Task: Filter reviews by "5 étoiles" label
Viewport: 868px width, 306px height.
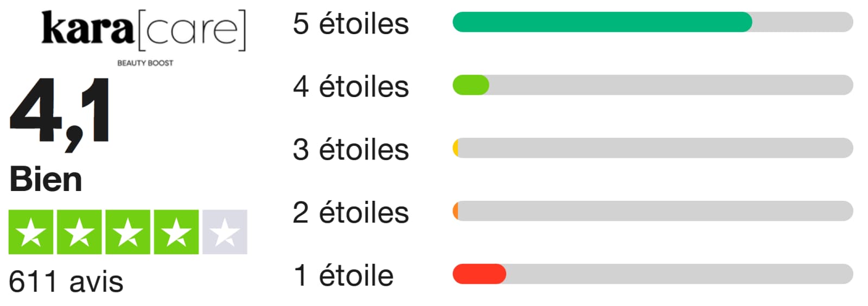Action: pyautogui.click(x=350, y=24)
